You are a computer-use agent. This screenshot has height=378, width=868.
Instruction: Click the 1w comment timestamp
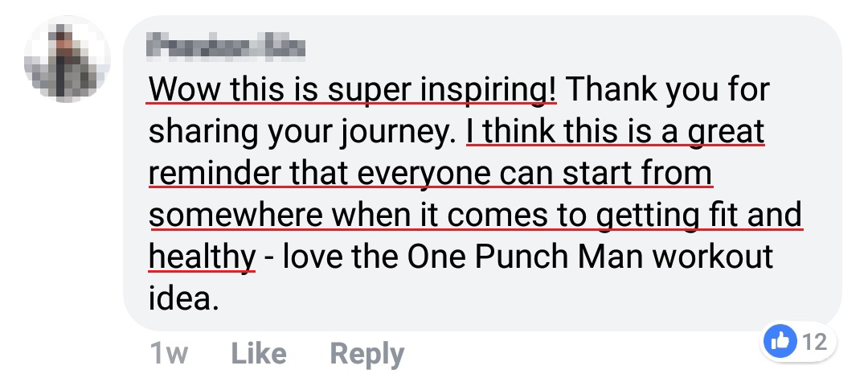pyautogui.click(x=168, y=354)
